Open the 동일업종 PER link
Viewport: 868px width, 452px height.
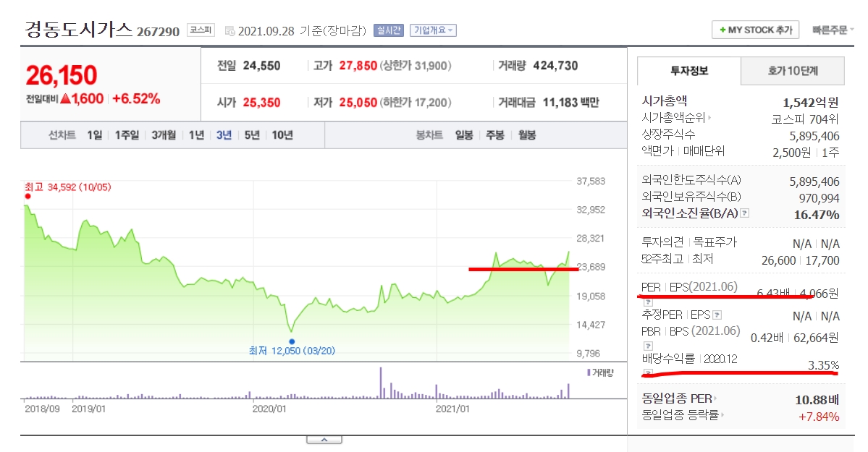pos(678,398)
